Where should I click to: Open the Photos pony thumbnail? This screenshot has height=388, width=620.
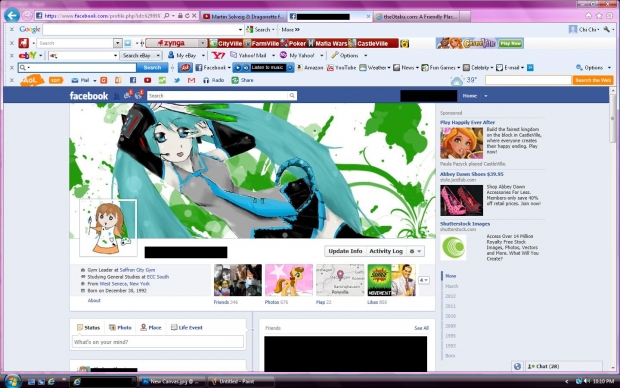(x=289, y=280)
